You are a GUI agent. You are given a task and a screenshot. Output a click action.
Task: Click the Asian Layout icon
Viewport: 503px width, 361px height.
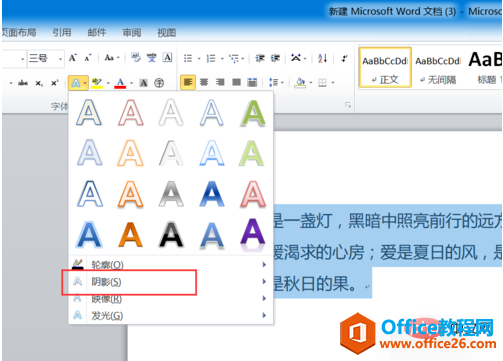[296, 58]
